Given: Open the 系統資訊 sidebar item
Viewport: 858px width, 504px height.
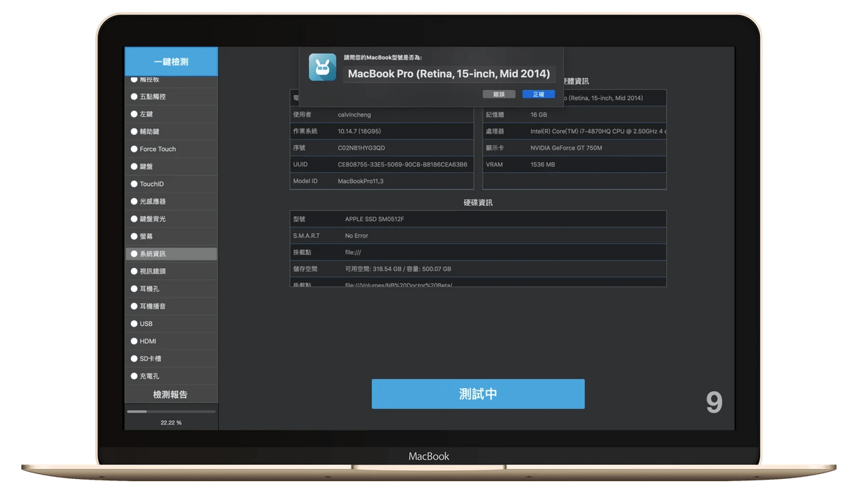Looking at the screenshot, I should point(172,254).
